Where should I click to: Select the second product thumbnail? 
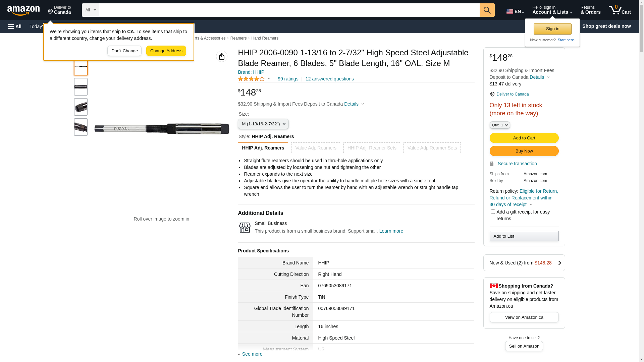(81, 87)
